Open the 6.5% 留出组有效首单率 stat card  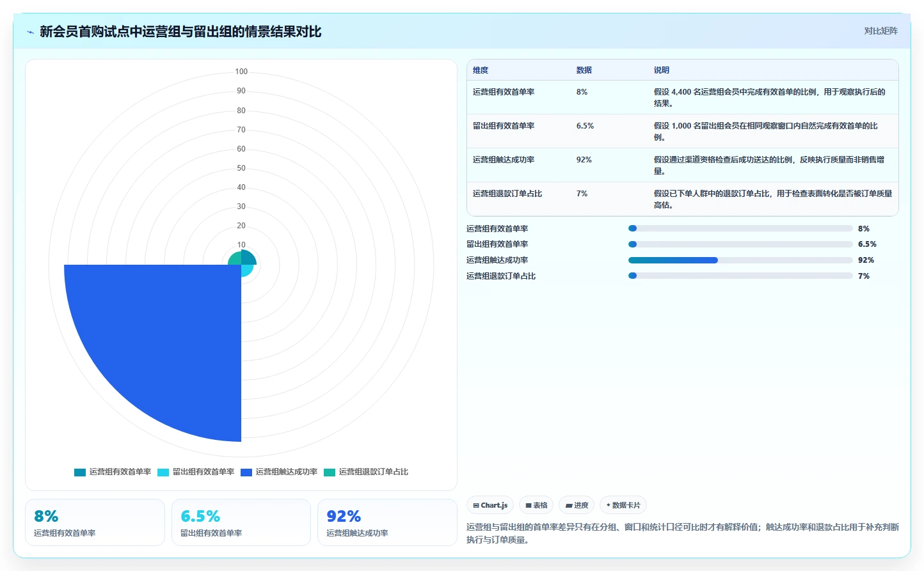point(241,522)
